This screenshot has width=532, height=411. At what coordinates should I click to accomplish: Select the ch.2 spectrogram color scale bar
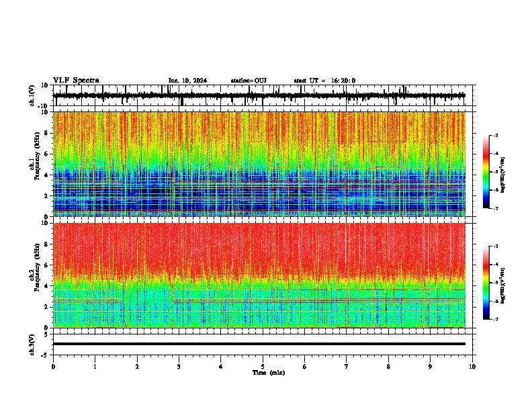pyautogui.click(x=486, y=283)
